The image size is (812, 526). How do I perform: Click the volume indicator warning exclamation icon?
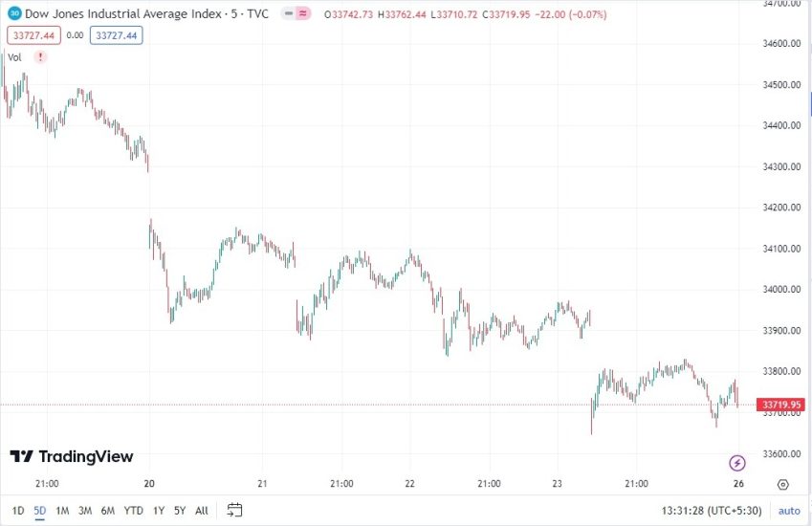pyautogui.click(x=40, y=57)
